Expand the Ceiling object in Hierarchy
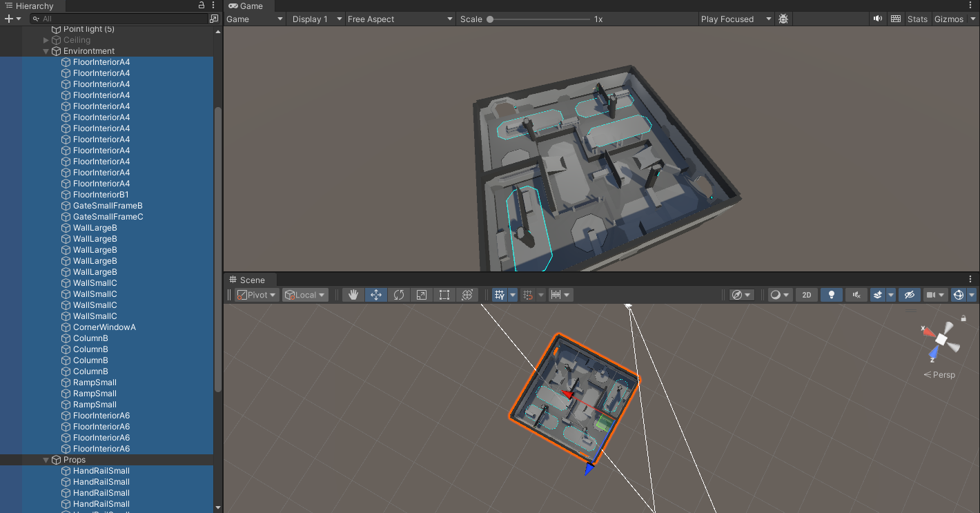 point(46,40)
